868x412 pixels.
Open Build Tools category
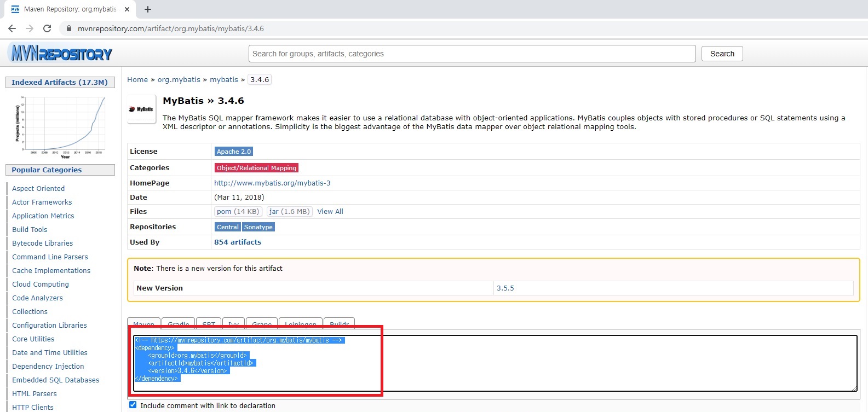click(30, 230)
